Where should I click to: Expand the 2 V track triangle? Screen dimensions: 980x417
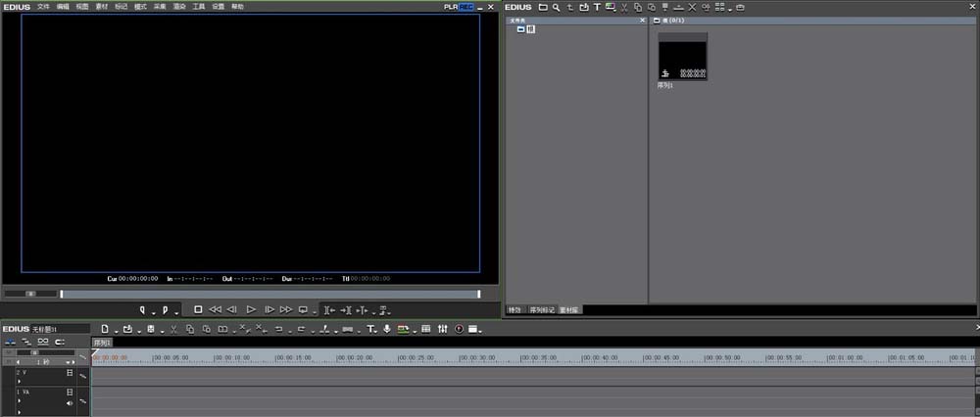(x=19, y=382)
